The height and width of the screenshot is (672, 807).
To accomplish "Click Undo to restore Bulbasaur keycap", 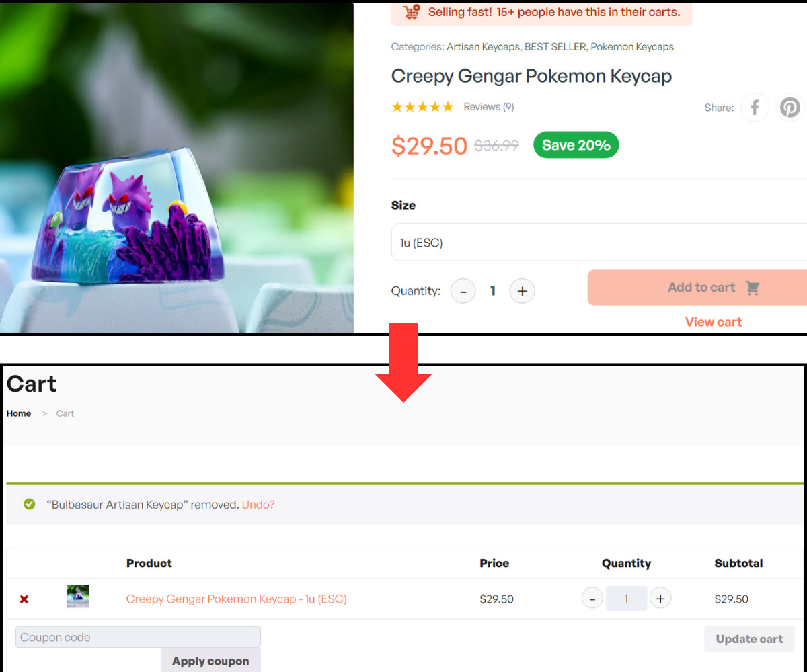I will [x=258, y=504].
